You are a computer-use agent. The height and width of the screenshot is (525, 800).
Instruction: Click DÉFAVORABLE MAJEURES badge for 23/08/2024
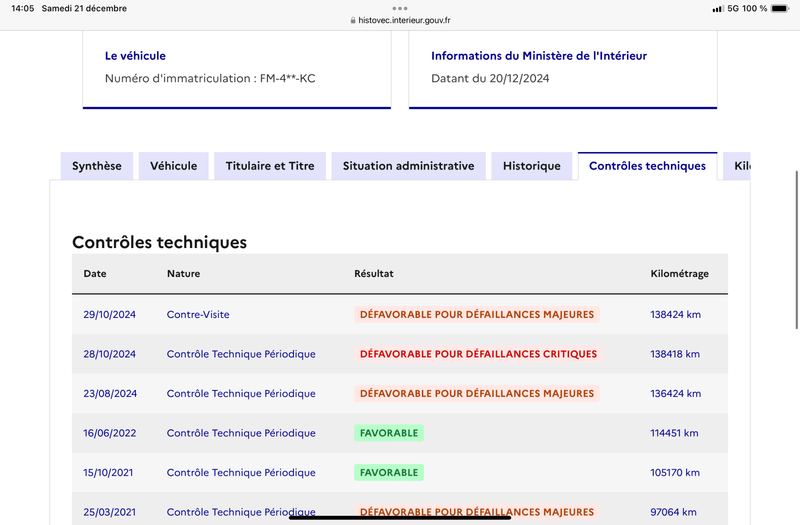click(477, 393)
